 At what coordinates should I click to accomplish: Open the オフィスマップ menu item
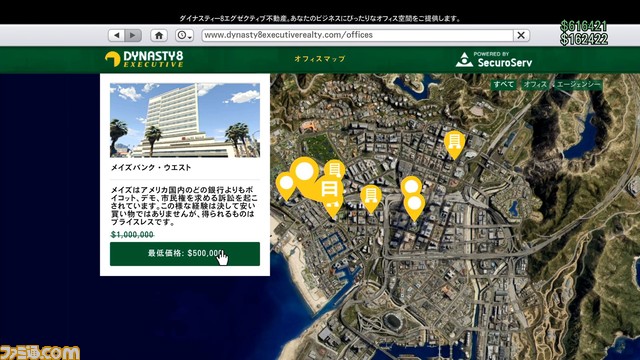coord(320,59)
